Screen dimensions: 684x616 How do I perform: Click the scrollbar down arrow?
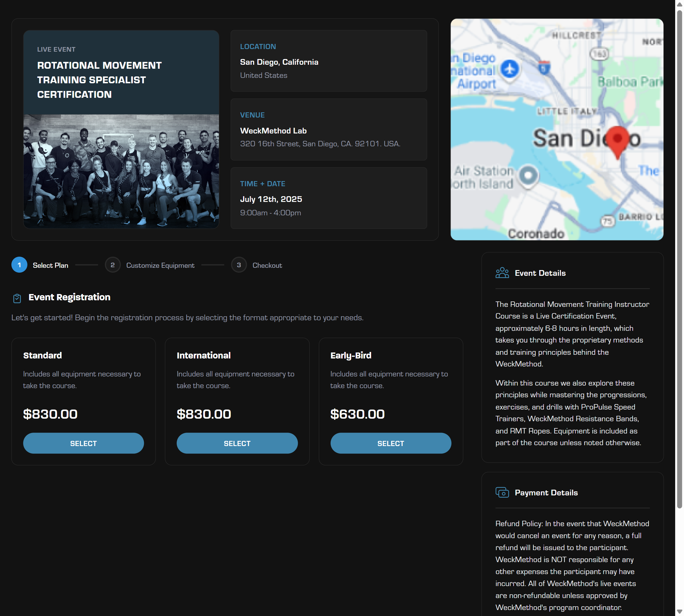point(679,612)
